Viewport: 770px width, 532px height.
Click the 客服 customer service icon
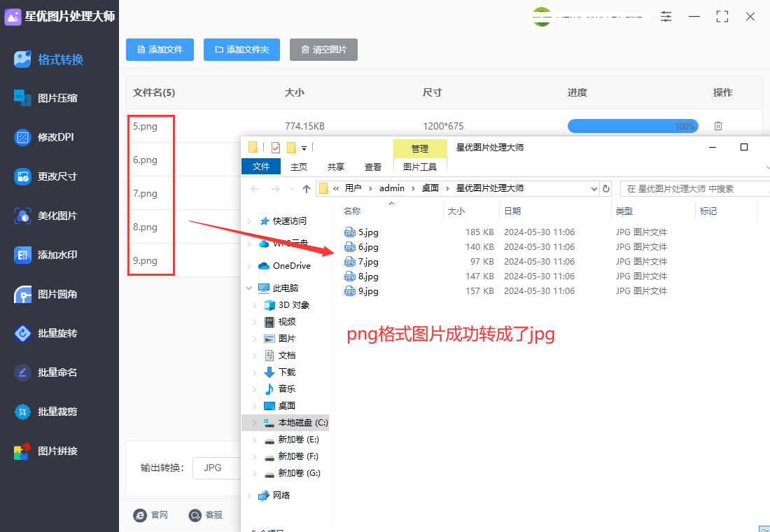point(195,514)
